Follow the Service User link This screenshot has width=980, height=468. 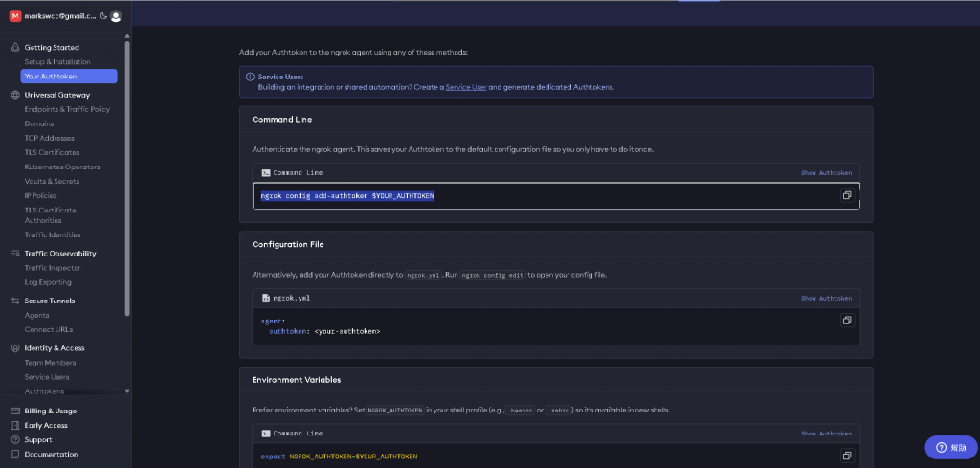point(465,87)
